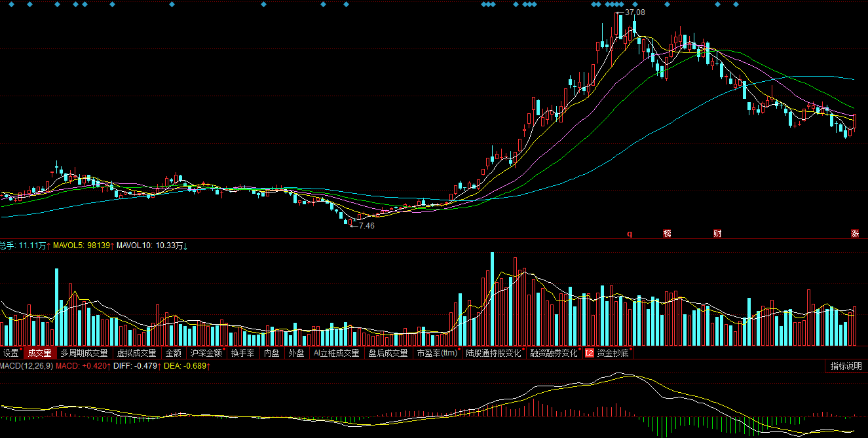Select the 沪深金额 indicator tab
This screenshot has height=438, width=868.
tap(206, 353)
